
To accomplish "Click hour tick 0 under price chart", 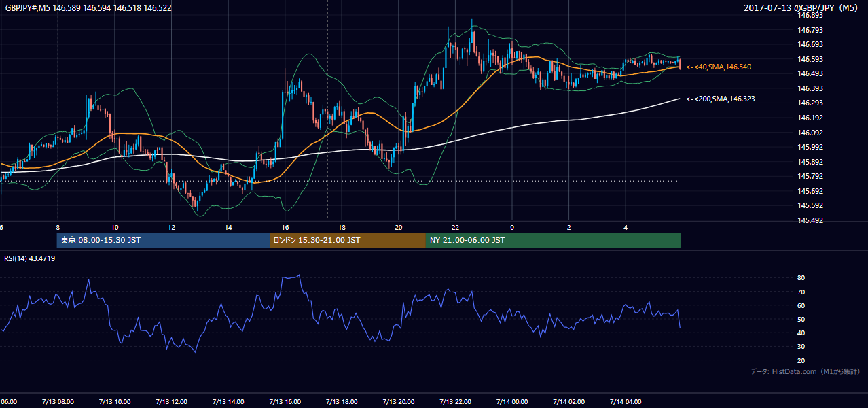I will [x=512, y=227].
